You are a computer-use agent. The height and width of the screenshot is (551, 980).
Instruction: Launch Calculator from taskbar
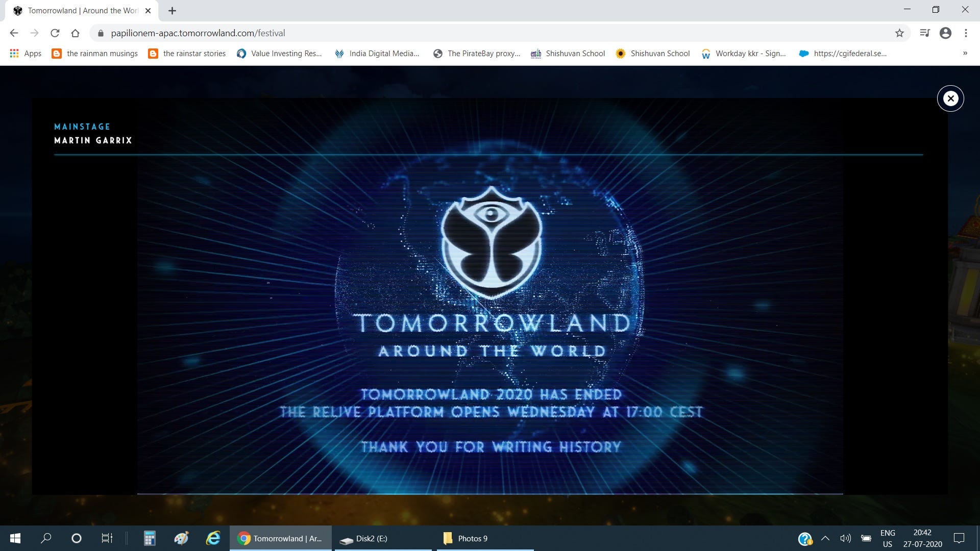pyautogui.click(x=150, y=538)
